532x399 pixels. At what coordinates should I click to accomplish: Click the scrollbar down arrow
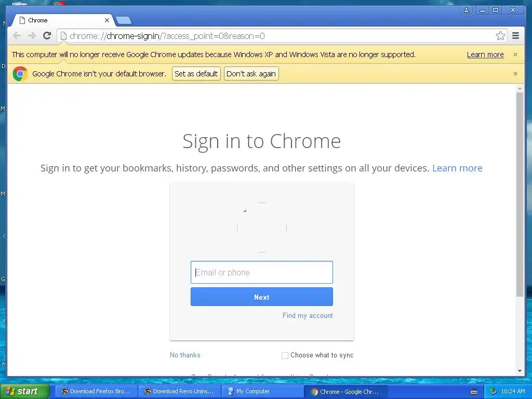click(x=520, y=371)
